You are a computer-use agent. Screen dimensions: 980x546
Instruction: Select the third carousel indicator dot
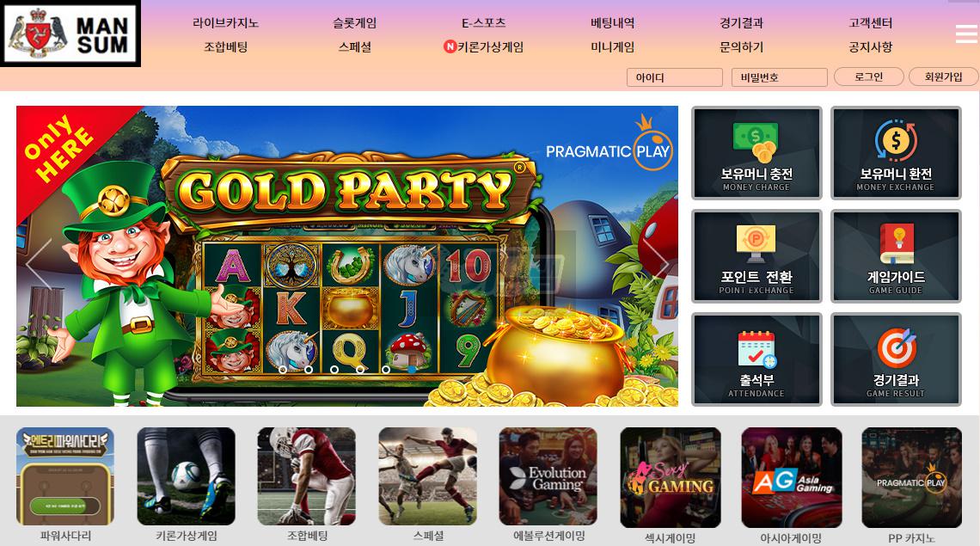(334, 370)
